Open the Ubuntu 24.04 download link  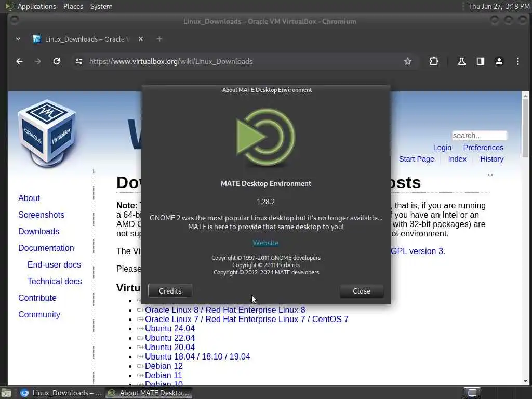pos(170,329)
